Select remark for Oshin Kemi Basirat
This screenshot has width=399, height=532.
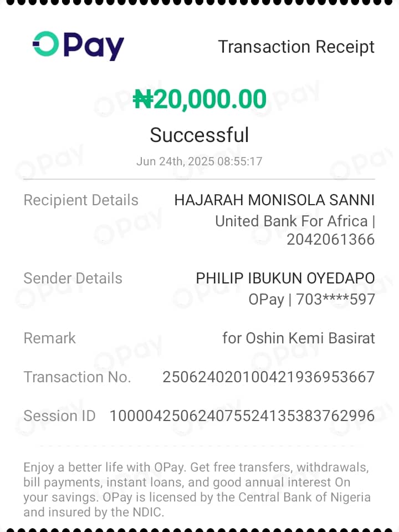coord(299,338)
